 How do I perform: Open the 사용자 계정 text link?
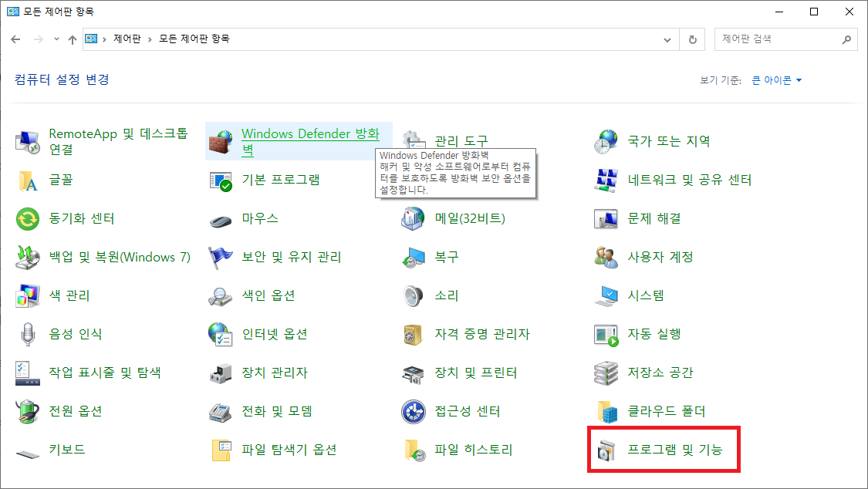pos(660,257)
